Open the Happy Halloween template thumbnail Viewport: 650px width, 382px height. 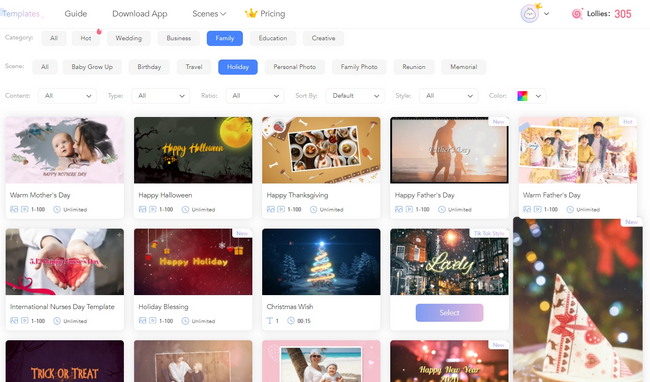click(x=193, y=150)
